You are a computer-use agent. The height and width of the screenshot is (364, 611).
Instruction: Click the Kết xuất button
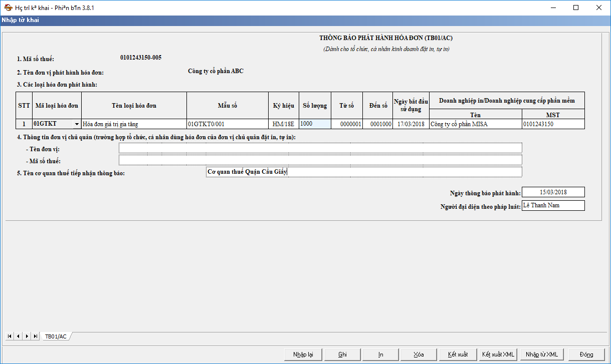tap(458, 354)
